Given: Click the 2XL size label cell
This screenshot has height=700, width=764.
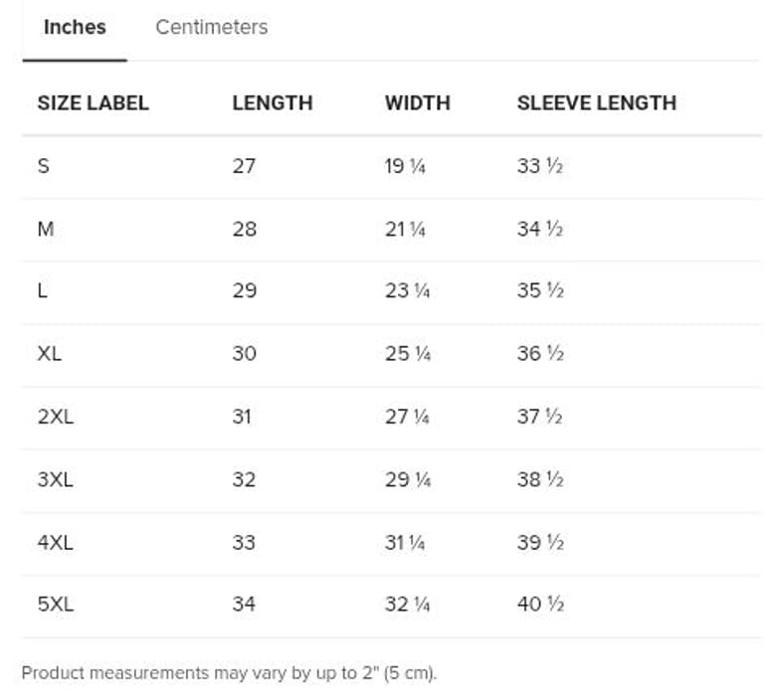Looking at the screenshot, I should pyautogui.click(x=56, y=417).
